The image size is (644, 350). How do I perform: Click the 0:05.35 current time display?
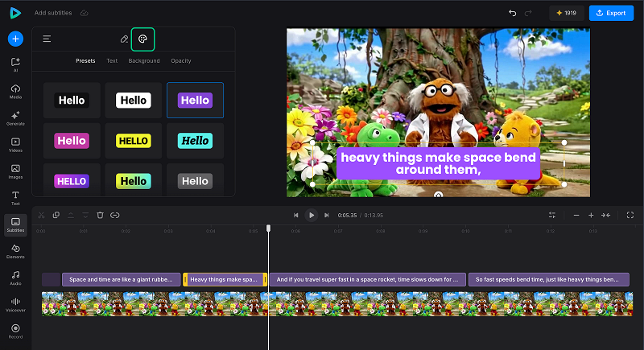[x=347, y=216]
